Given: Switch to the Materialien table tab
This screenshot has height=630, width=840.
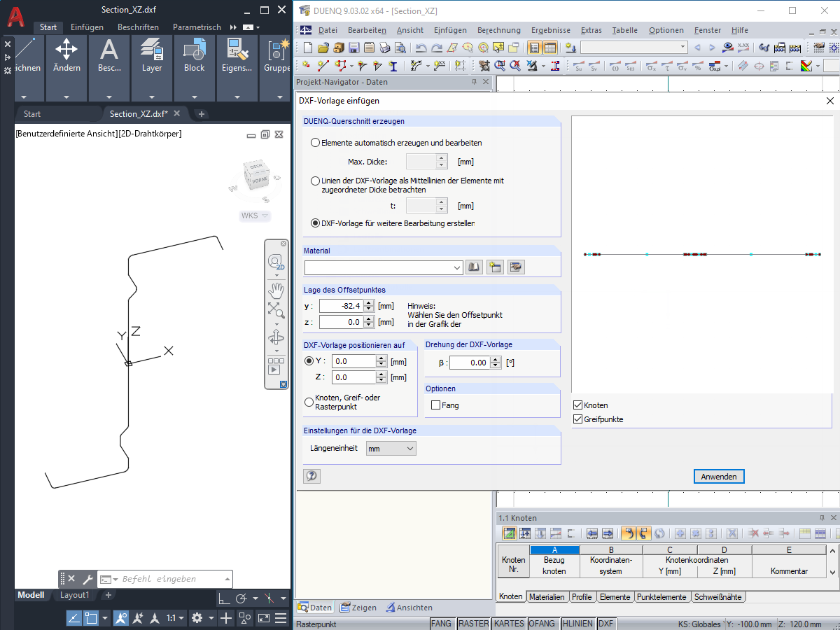Looking at the screenshot, I should 547,597.
